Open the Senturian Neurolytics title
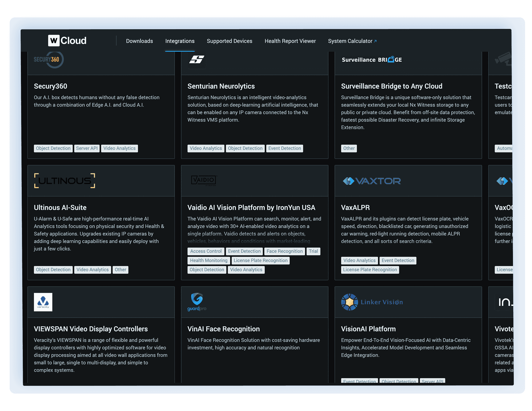This screenshot has height=411, width=532. click(x=221, y=86)
